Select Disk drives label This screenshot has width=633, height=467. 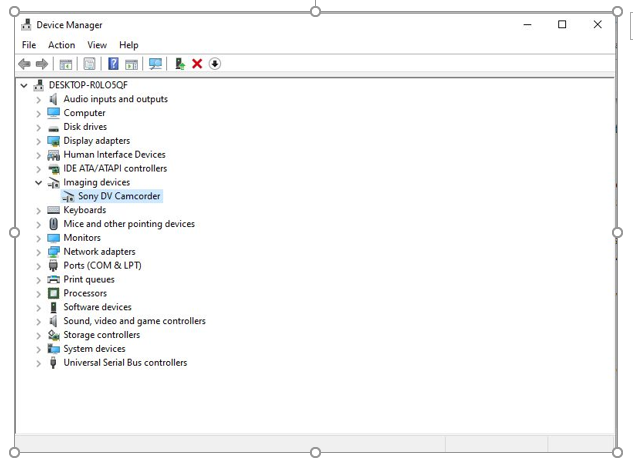[85, 127]
